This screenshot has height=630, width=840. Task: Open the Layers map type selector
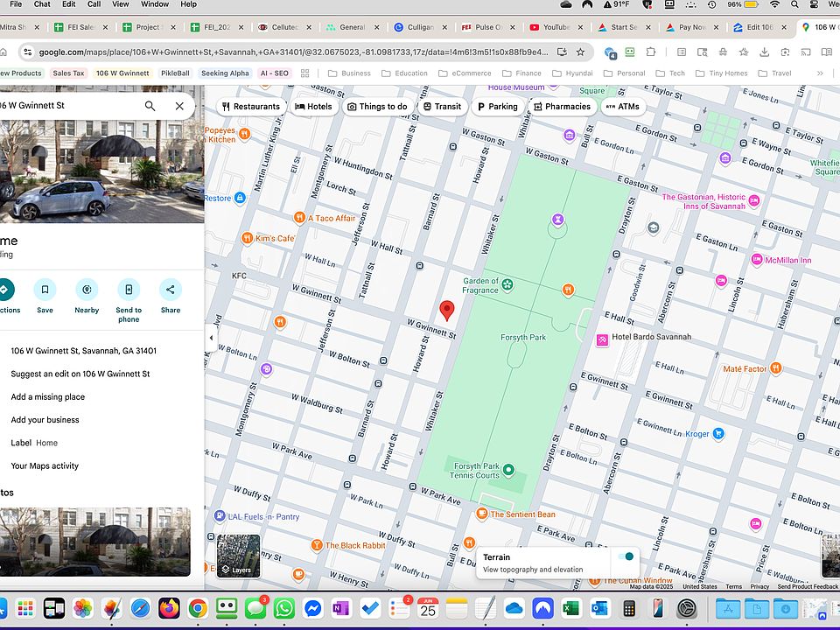[x=238, y=556]
